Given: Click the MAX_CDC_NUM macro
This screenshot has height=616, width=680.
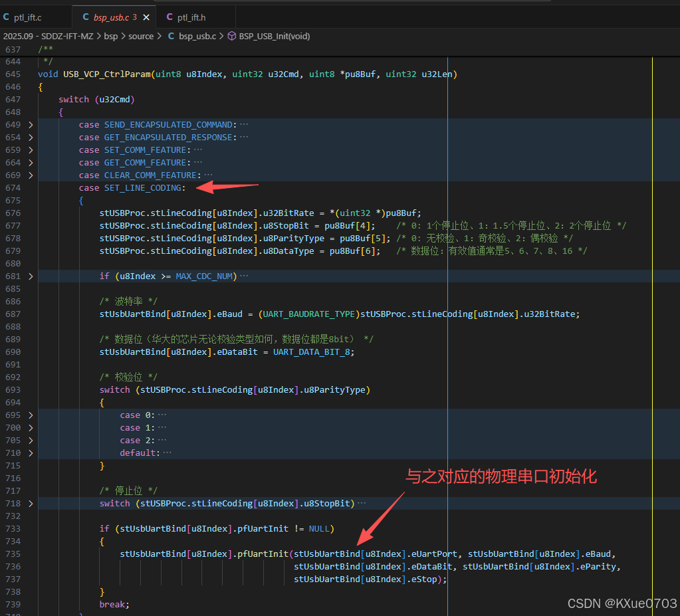Looking at the screenshot, I should (204, 276).
